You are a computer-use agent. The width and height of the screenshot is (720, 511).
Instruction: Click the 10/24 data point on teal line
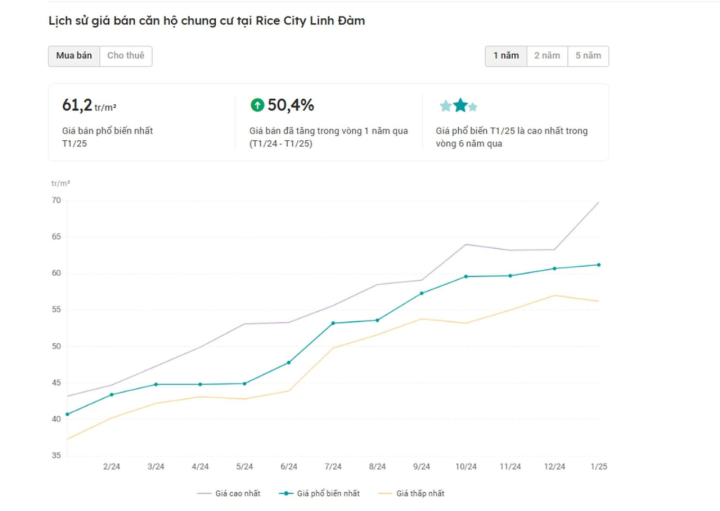(x=466, y=276)
